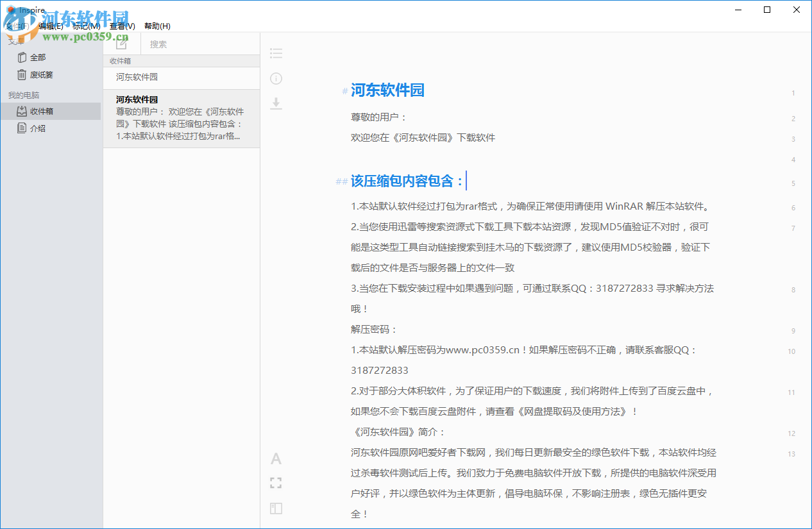
Task: Open the 查看(V) menu
Action: [122, 26]
